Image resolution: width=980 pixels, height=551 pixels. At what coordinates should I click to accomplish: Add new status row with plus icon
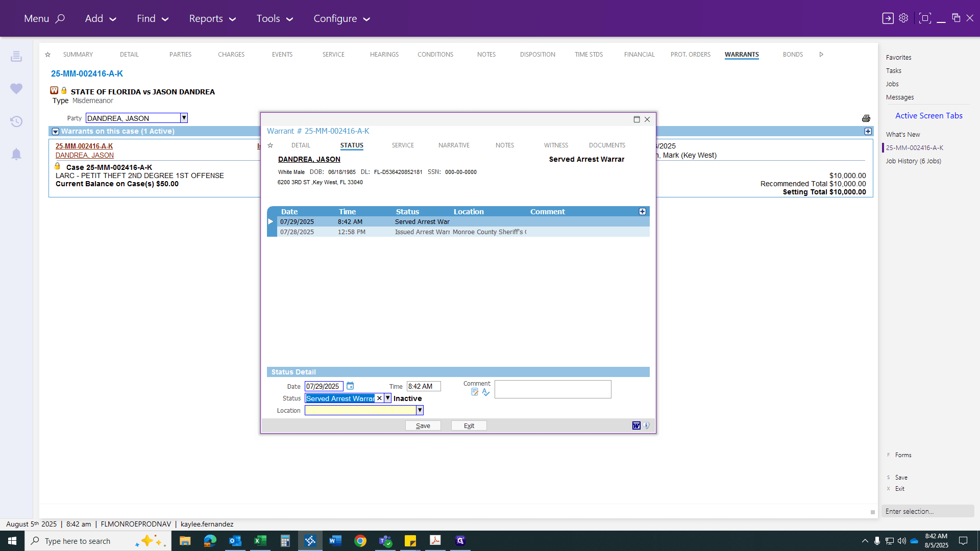643,212
